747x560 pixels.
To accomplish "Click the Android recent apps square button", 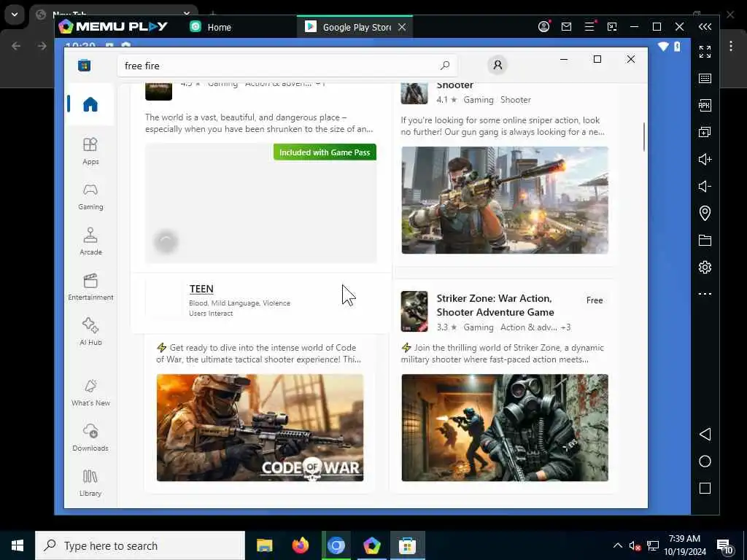I will point(705,488).
